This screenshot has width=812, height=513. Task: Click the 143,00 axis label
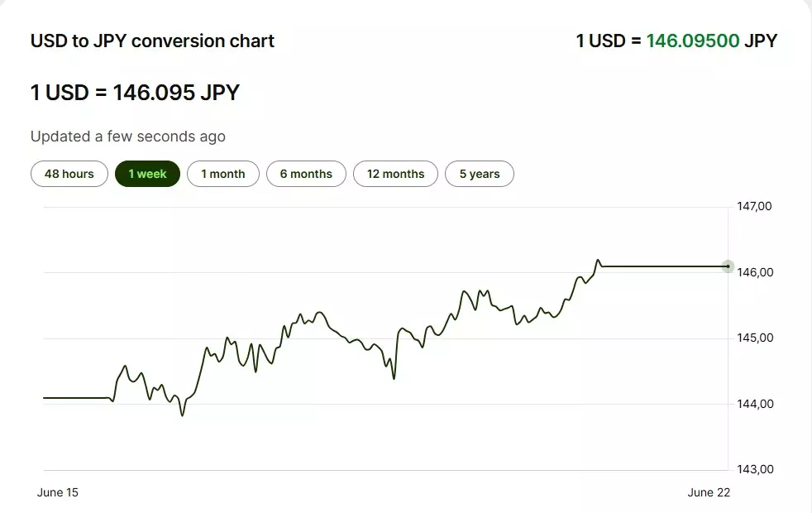(754, 469)
